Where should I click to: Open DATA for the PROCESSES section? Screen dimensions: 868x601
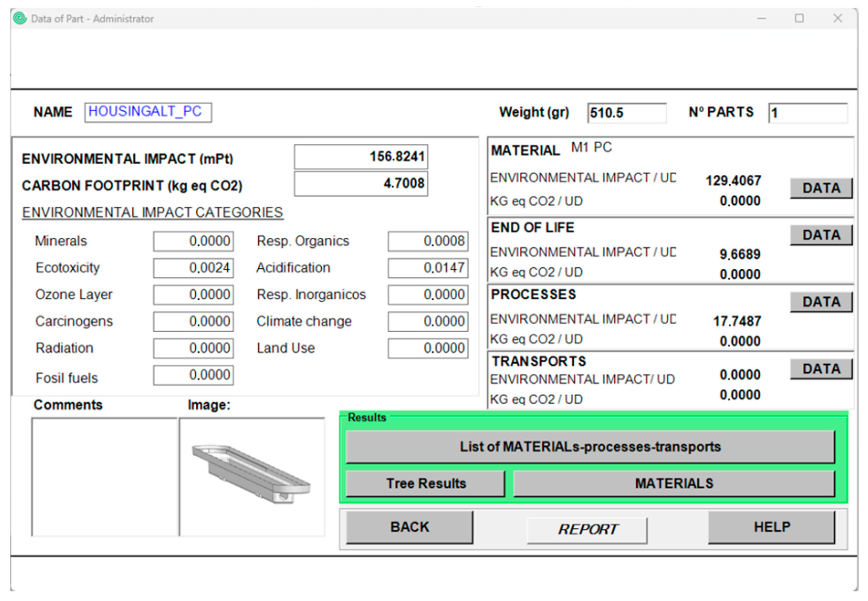click(821, 302)
